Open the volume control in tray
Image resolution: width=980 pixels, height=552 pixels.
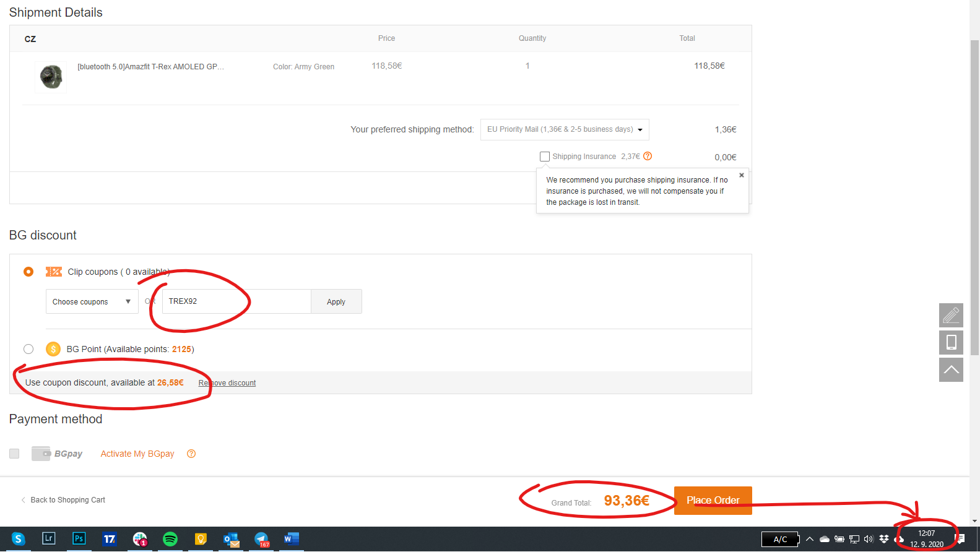869,539
